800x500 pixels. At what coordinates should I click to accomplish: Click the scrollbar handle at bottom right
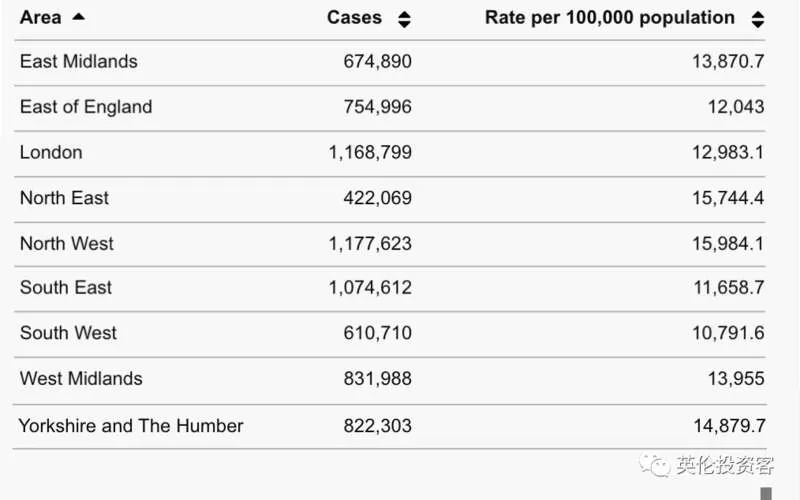tap(766, 493)
